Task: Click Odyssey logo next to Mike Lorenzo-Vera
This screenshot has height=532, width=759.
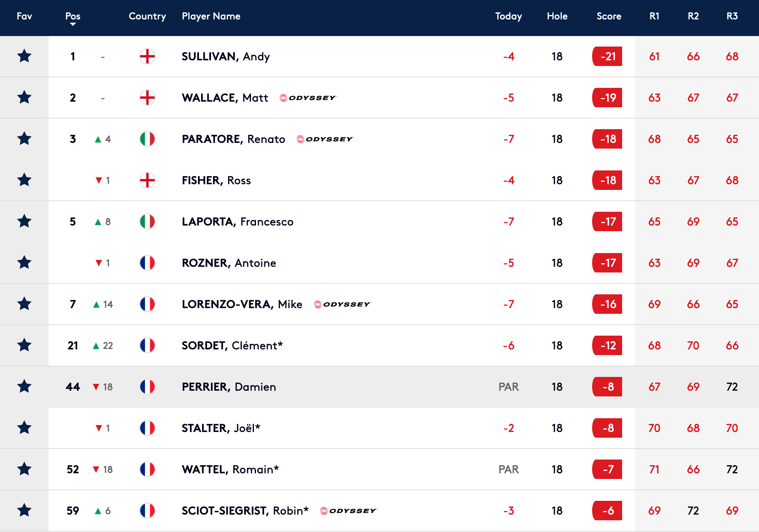Action: pyautogui.click(x=342, y=304)
